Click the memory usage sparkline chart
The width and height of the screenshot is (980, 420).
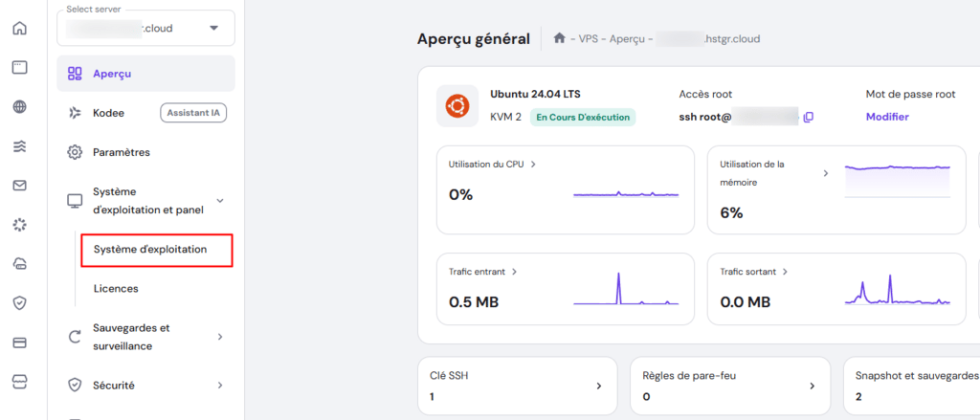click(898, 181)
